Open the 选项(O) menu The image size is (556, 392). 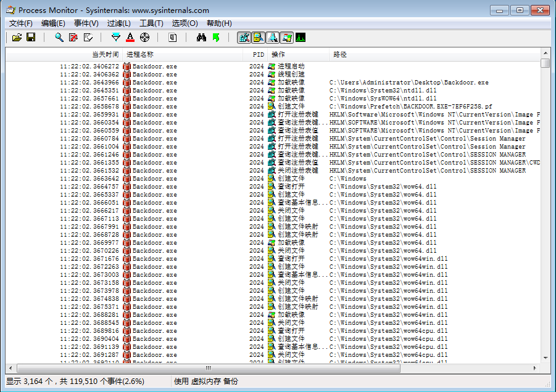pyautogui.click(x=185, y=23)
